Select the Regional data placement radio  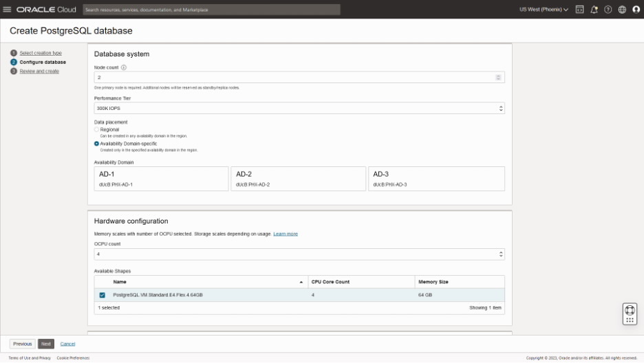(96, 129)
